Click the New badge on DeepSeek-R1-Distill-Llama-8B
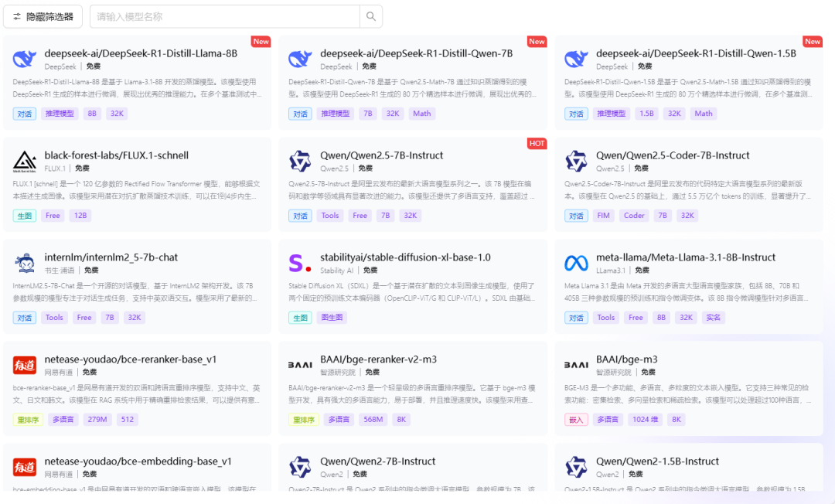 pos(261,42)
